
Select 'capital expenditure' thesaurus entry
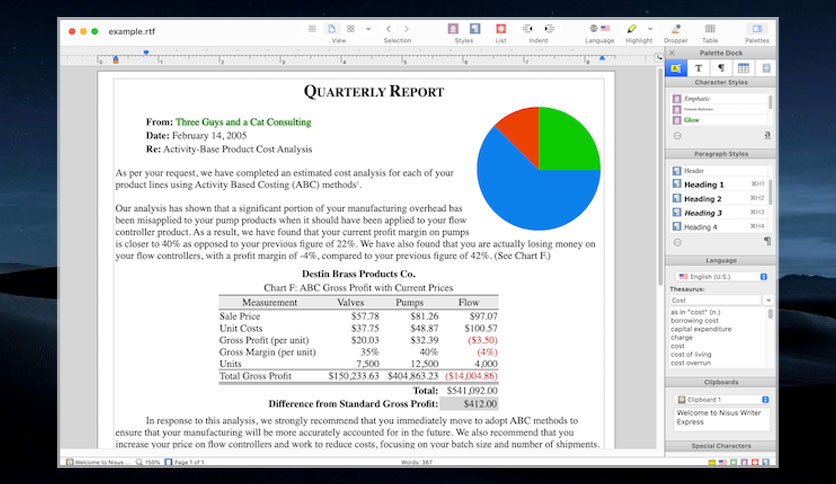(x=701, y=329)
